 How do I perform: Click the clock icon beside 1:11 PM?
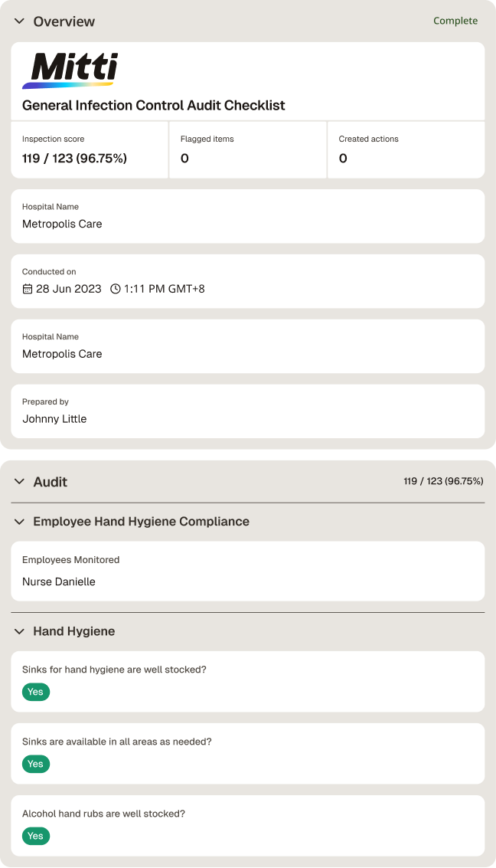(x=115, y=289)
